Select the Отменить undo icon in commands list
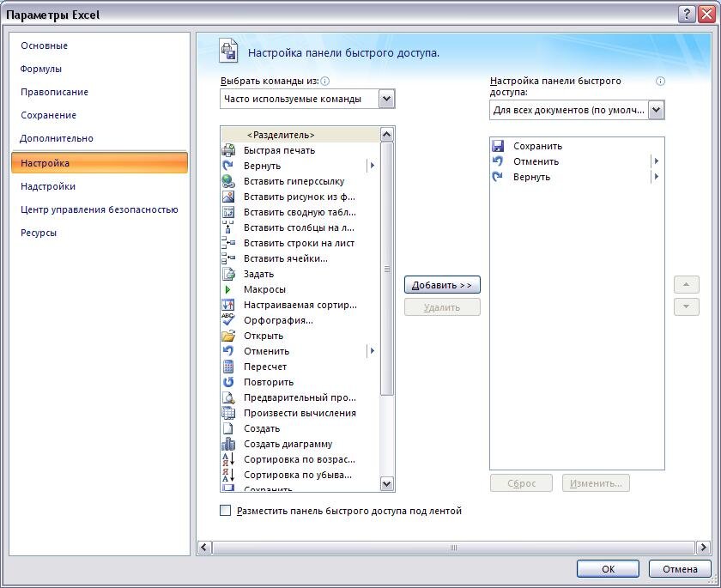The height and width of the screenshot is (588, 721). coord(228,351)
